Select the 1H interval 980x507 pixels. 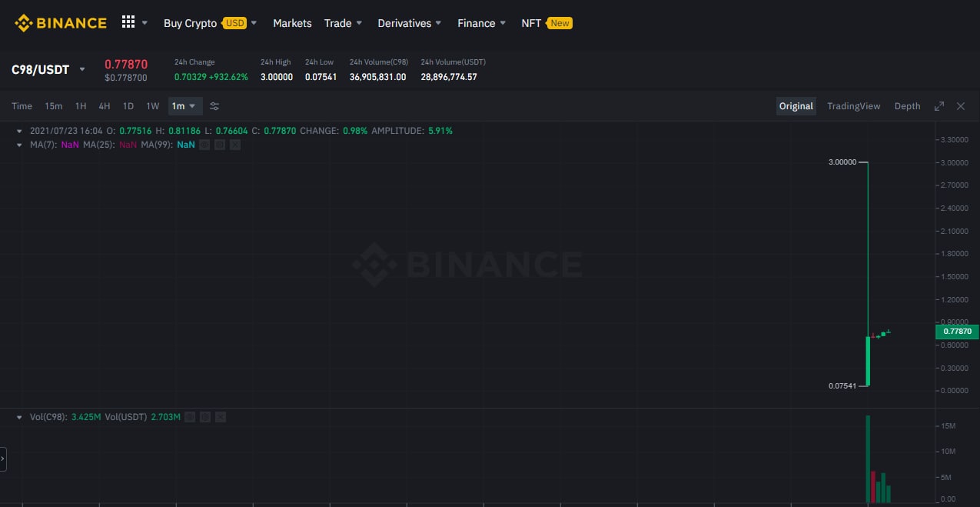coord(81,106)
